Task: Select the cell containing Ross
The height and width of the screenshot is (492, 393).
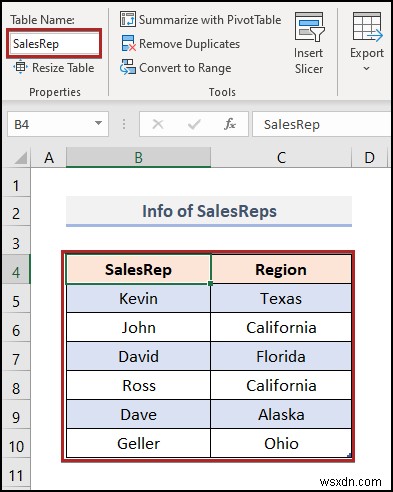Action: point(138,385)
